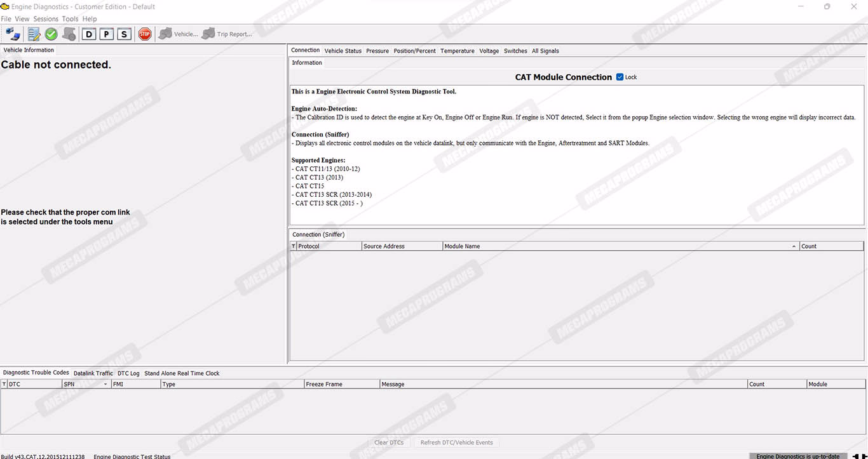
Task: Click the Type column header
Action: pos(232,384)
